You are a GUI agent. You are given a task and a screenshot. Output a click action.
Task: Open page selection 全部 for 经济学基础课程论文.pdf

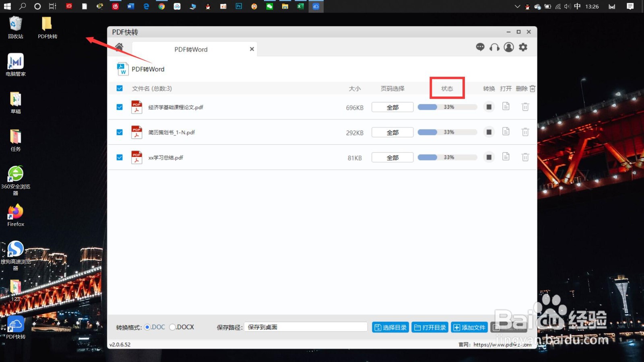392,107
